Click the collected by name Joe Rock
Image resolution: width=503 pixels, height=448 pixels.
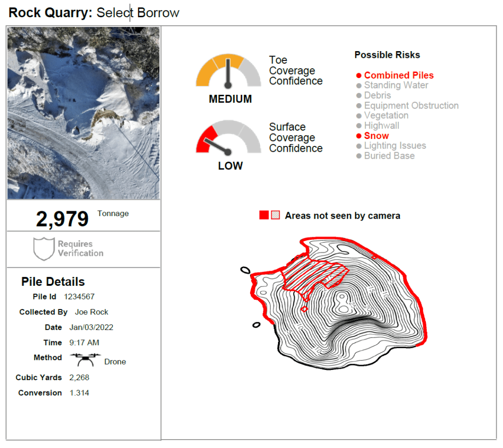click(x=91, y=312)
